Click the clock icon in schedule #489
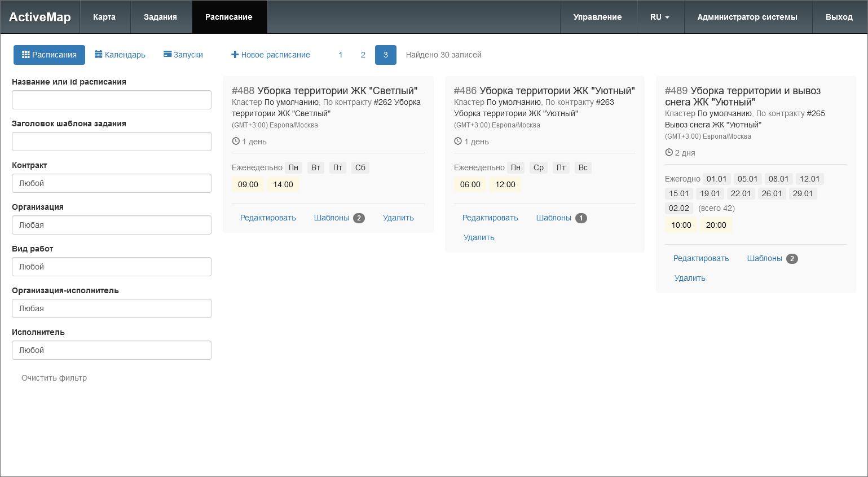868x477 pixels. (669, 153)
